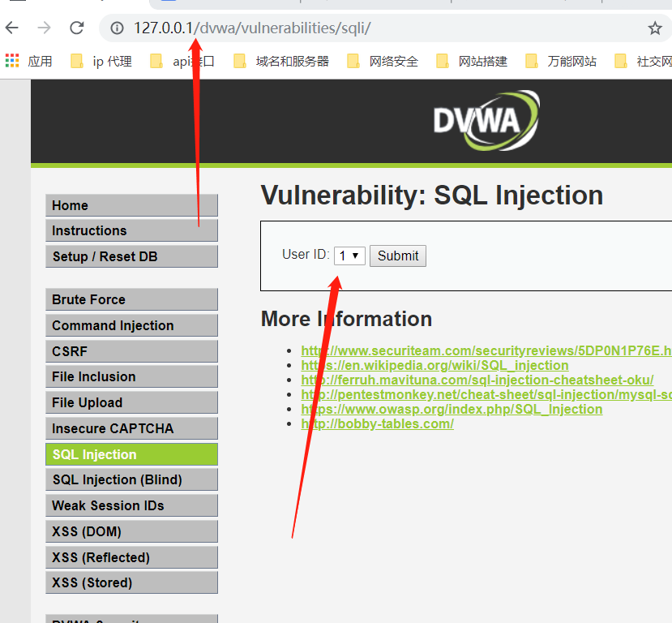
Task: Open the Brute Force page
Action: click(x=131, y=299)
